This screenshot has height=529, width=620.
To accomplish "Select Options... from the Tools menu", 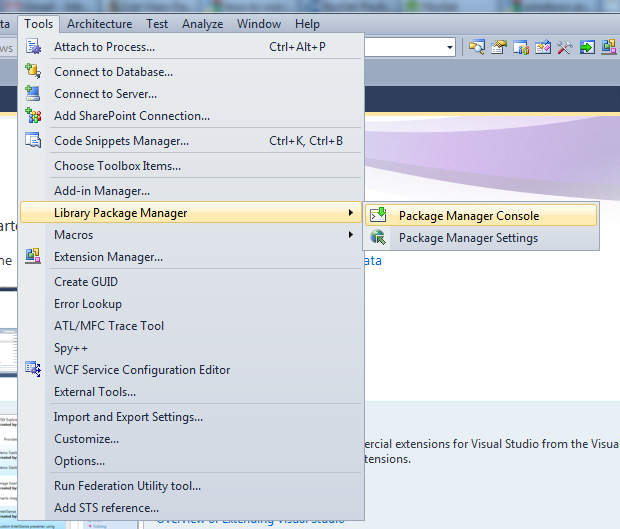I will coord(79,461).
